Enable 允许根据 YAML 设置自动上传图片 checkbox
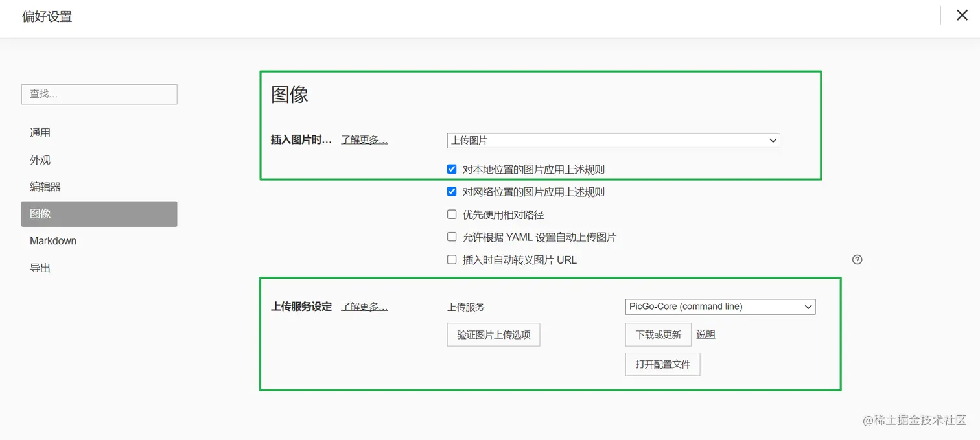The image size is (980, 440). tap(452, 237)
